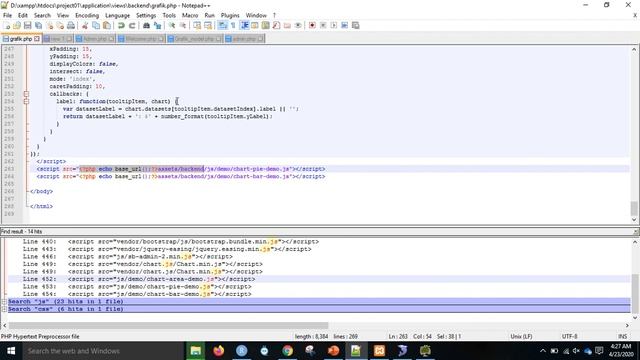
Task: Click the taskbar volume icon
Action: point(576,351)
